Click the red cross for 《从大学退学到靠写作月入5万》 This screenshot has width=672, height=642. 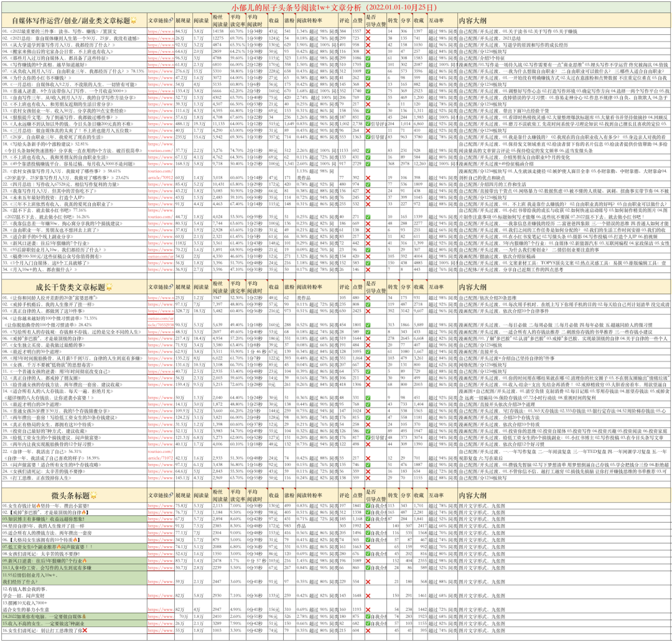[368, 45]
